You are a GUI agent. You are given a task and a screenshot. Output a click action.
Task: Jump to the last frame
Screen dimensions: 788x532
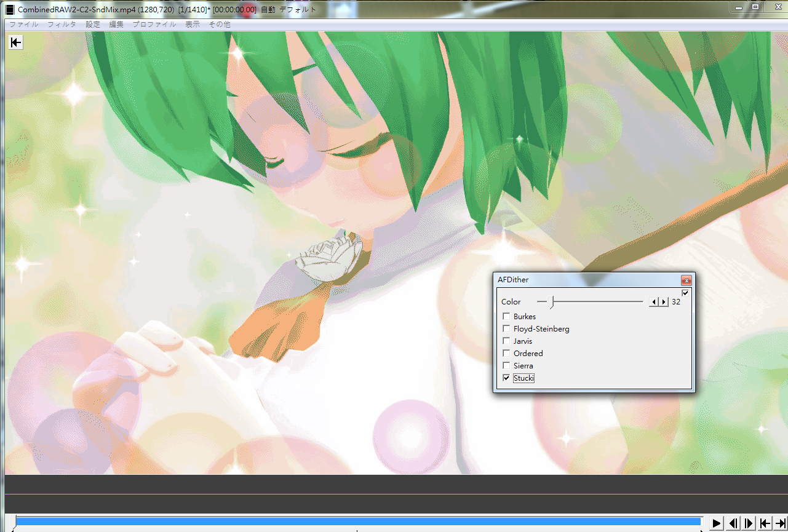click(x=780, y=523)
